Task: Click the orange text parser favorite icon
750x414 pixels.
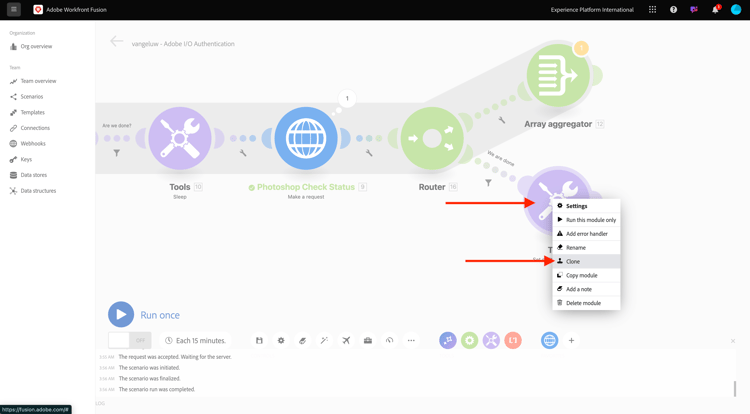Action: pos(513,340)
